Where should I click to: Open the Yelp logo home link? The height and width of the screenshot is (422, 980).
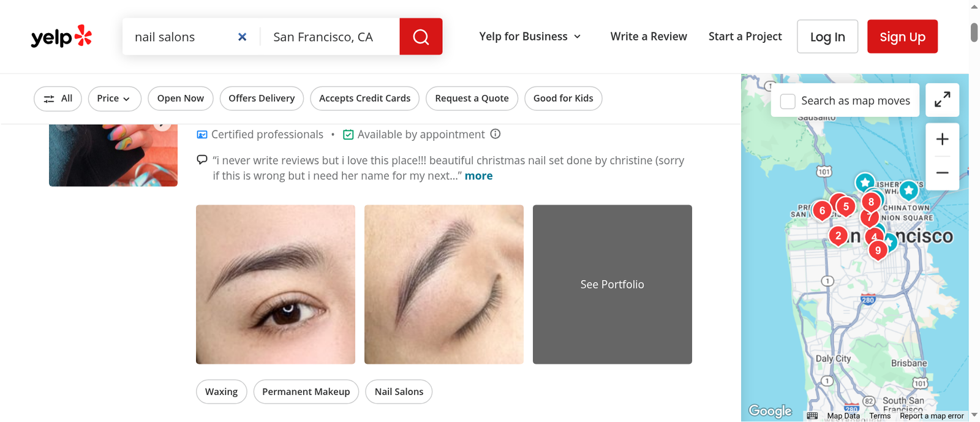click(61, 37)
